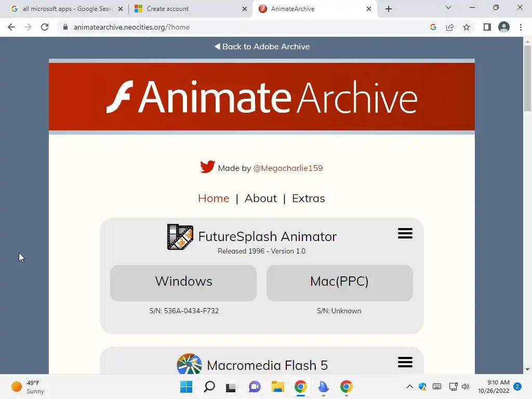532x399 pixels.
Task: Open File Explorer from taskbar
Action: (277, 387)
